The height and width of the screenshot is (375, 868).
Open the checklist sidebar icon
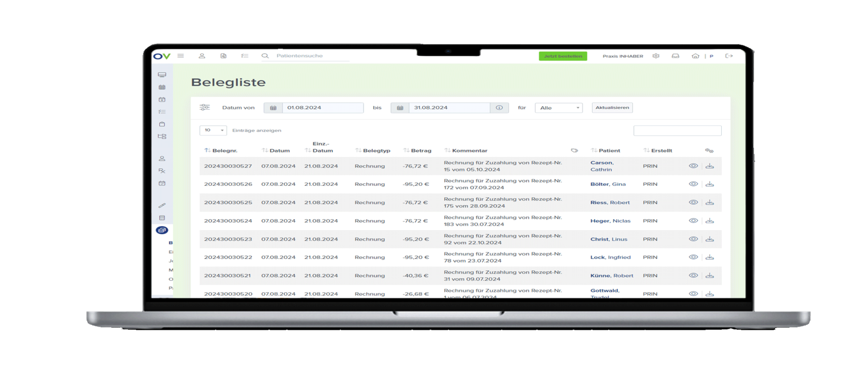coord(162,112)
